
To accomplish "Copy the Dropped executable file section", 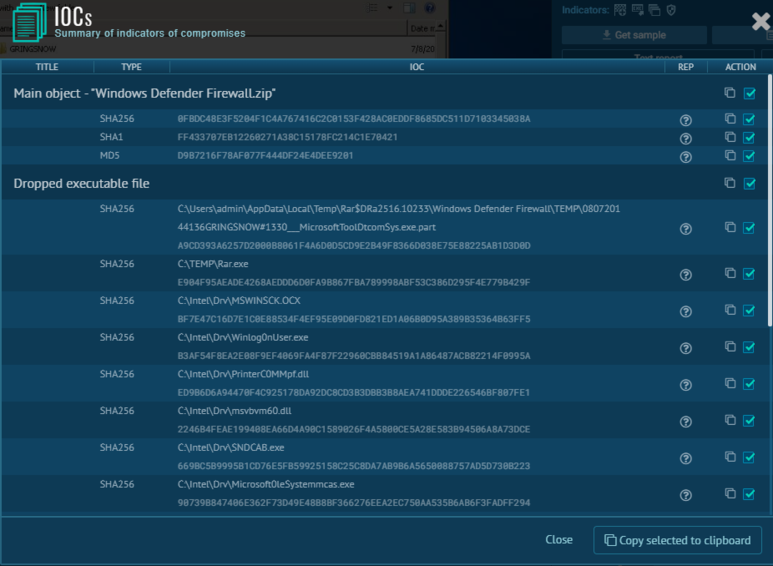I will [730, 183].
